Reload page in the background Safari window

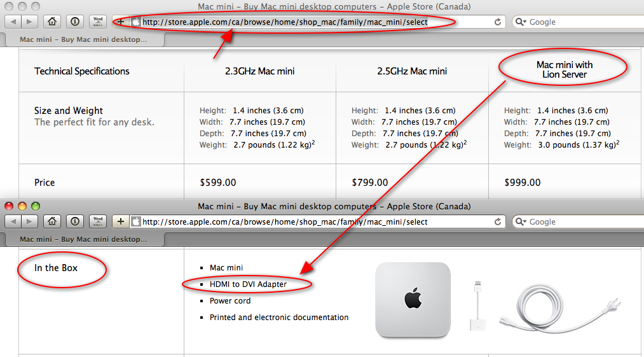(498, 22)
